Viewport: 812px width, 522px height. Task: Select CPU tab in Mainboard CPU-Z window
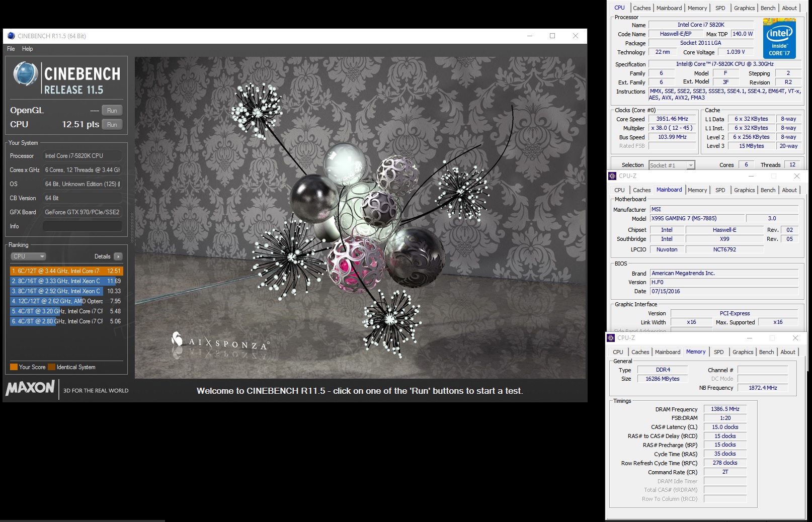pyautogui.click(x=619, y=190)
